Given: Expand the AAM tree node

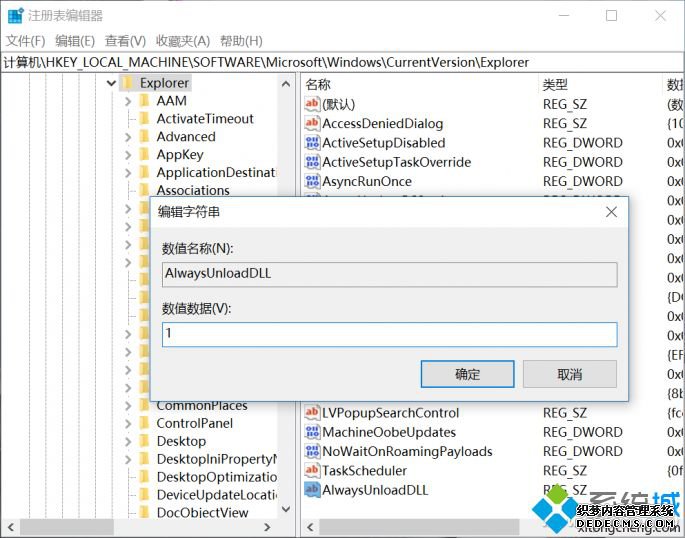Looking at the screenshot, I should tap(128, 101).
